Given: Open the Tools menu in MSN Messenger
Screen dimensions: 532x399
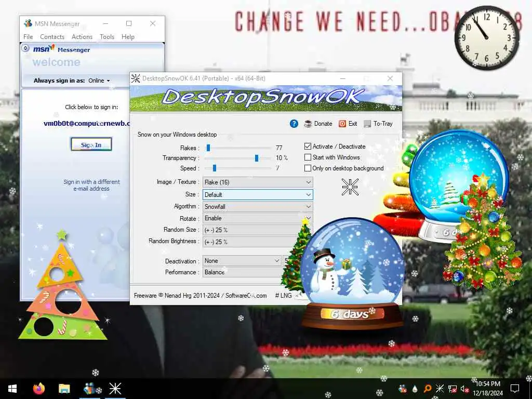Looking at the screenshot, I should (x=107, y=37).
